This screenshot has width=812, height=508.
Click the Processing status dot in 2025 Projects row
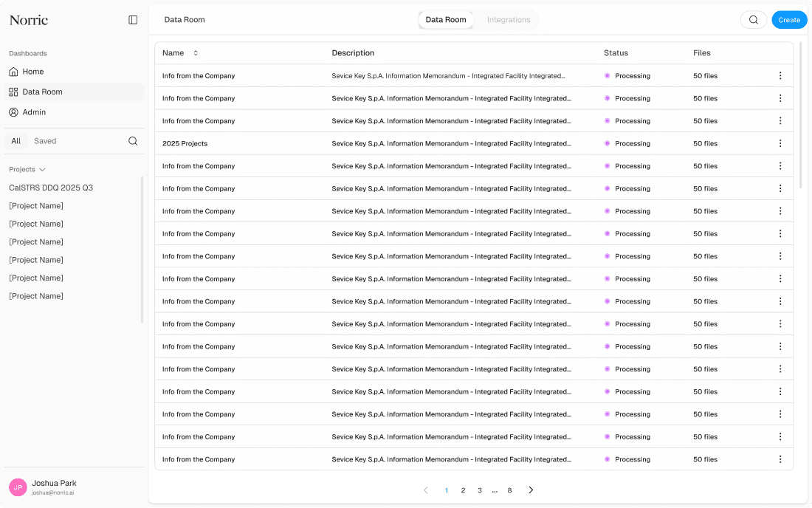coord(607,143)
